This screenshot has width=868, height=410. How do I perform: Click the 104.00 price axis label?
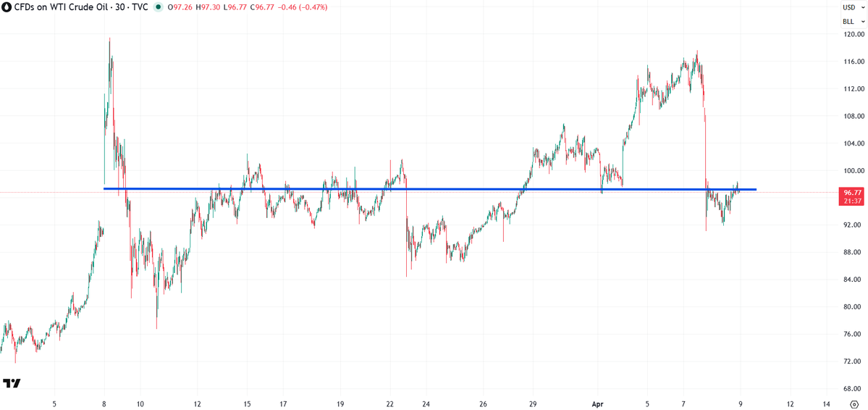[853, 143]
